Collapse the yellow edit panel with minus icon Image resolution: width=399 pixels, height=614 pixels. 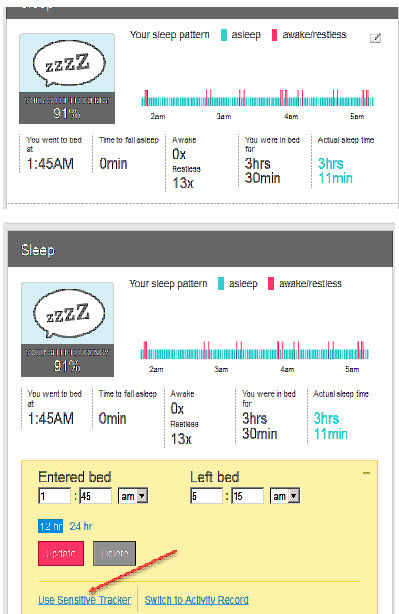click(367, 473)
